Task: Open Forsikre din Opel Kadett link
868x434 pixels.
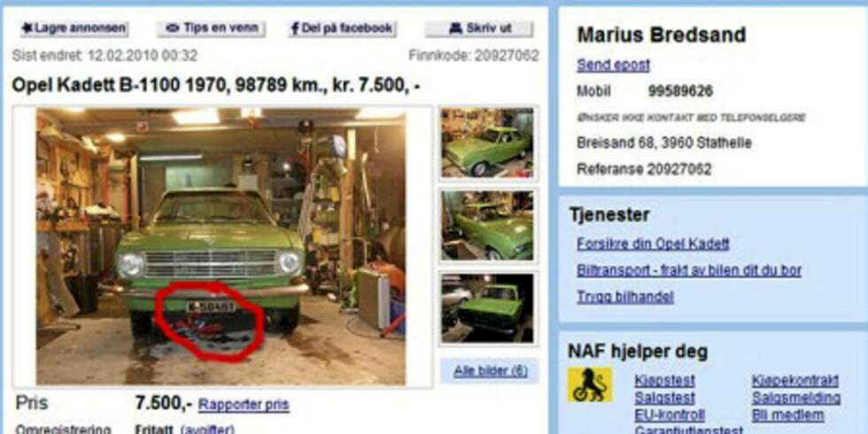Action: point(653,244)
